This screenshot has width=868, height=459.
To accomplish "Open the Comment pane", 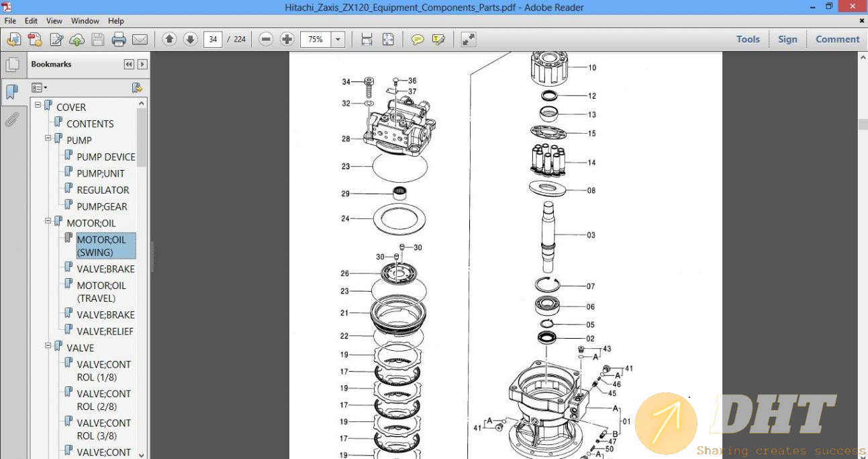I will click(837, 39).
